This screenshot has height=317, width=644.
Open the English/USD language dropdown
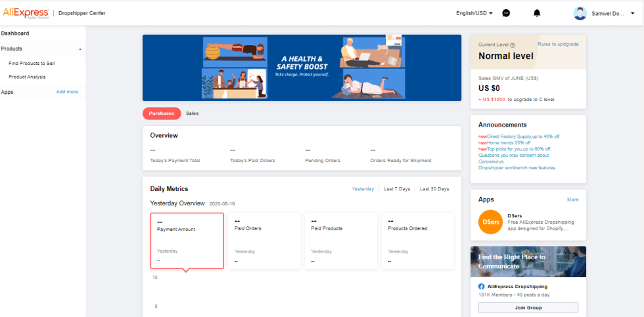(474, 13)
